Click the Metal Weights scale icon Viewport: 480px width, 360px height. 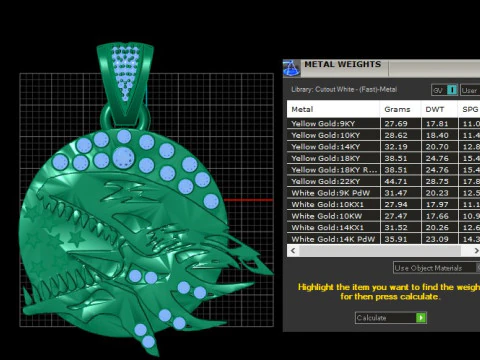[x=291, y=68]
